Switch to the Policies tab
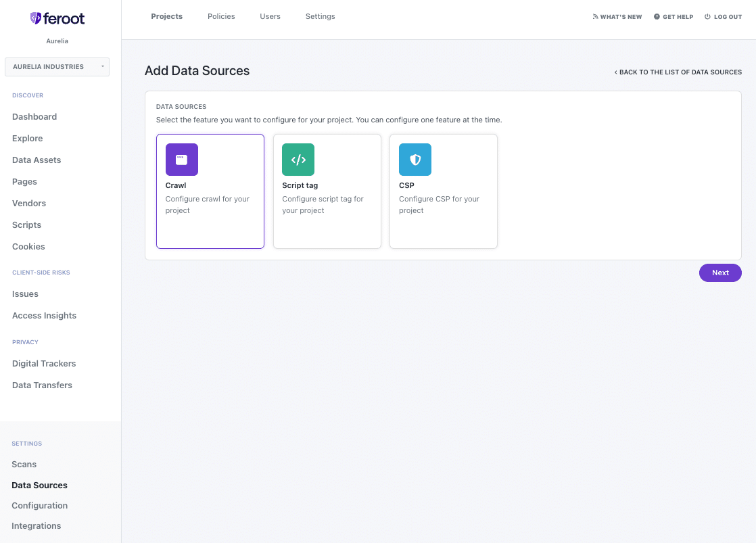The image size is (756, 543). [221, 16]
